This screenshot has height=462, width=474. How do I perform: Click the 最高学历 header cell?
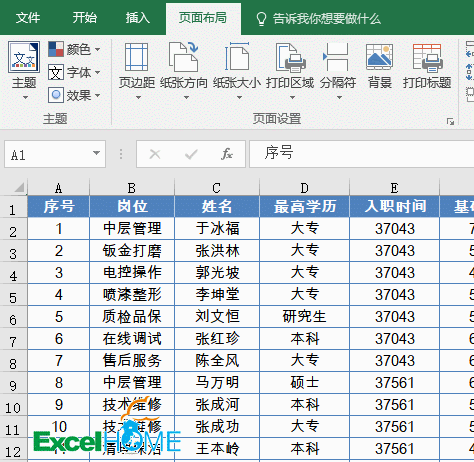coord(304,206)
